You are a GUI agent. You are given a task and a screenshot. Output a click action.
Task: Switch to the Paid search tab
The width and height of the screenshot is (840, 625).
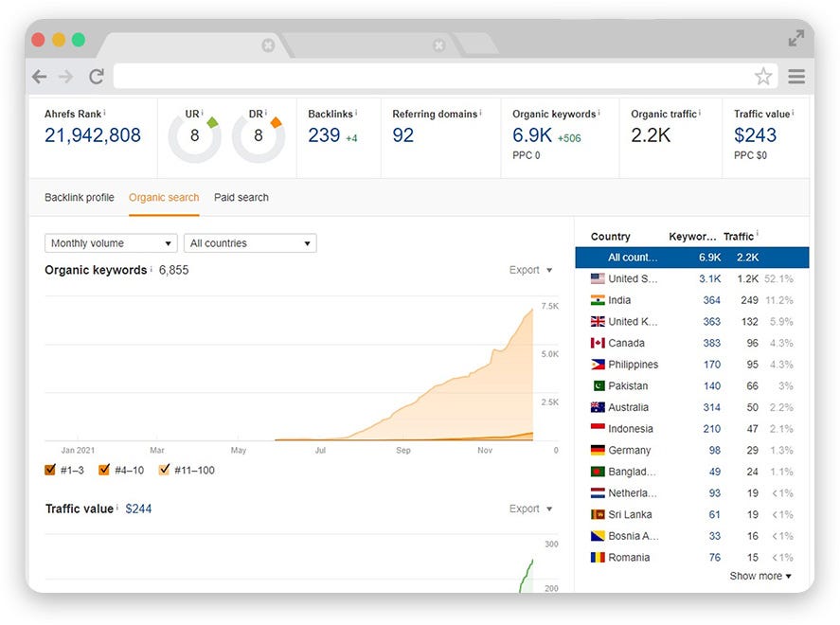point(241,197)
